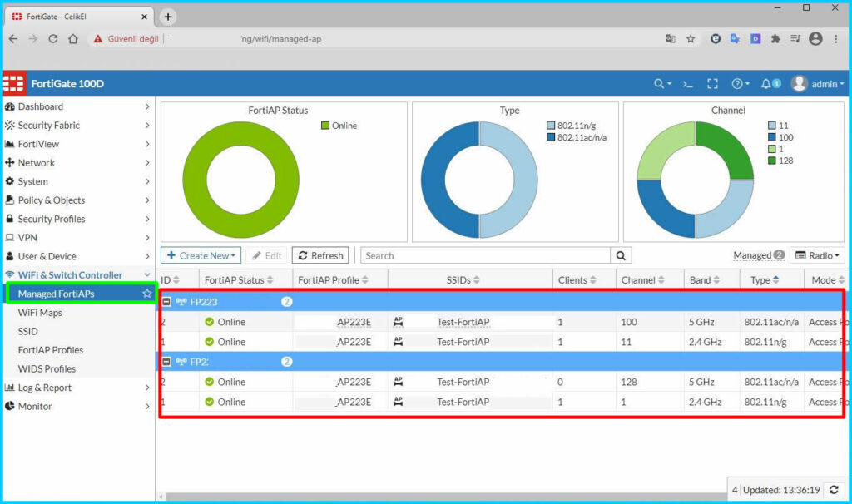
Task: Open browser extensions puzzle icon
Action: point(775,38)
